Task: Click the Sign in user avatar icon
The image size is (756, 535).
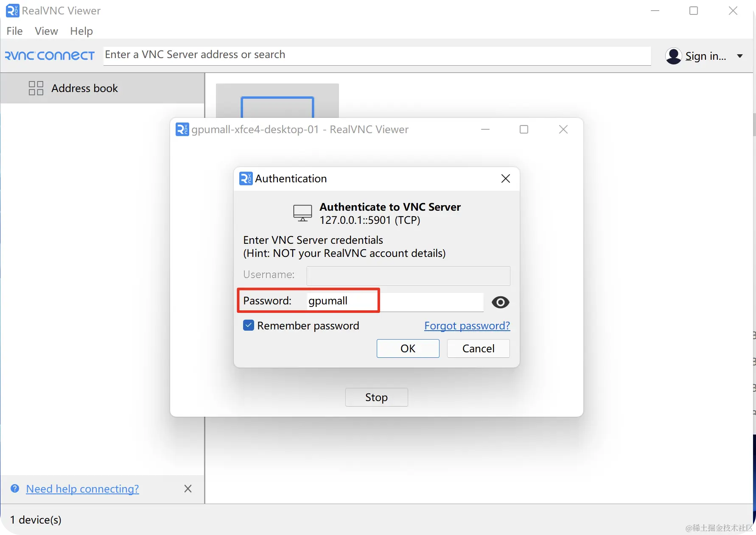Action: pos(673,56)
